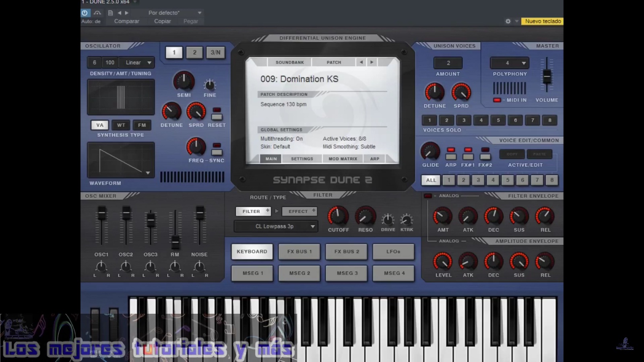Adjust the master VOLUME slider
Screen dimensions: 644x362
coord(547,76)
